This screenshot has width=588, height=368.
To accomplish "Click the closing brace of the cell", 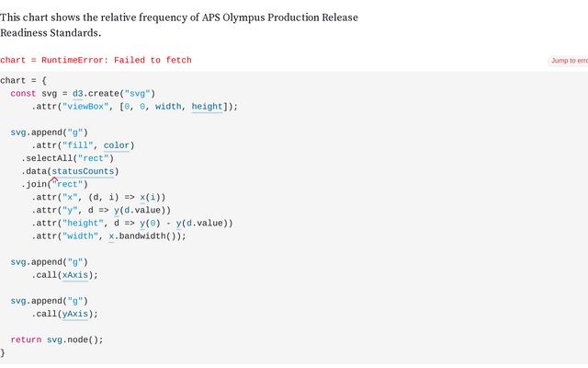I will (3, 352).
